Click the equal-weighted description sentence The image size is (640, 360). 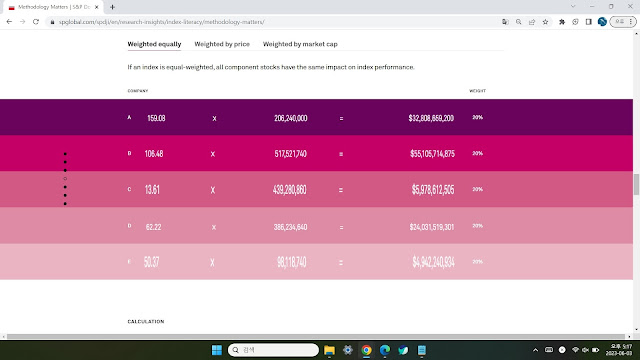point(271,67)
